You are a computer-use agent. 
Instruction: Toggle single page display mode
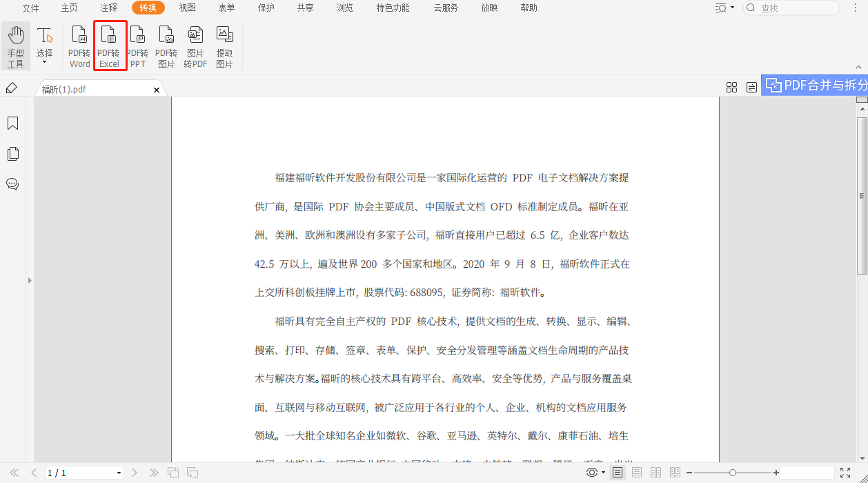[618, 473]
